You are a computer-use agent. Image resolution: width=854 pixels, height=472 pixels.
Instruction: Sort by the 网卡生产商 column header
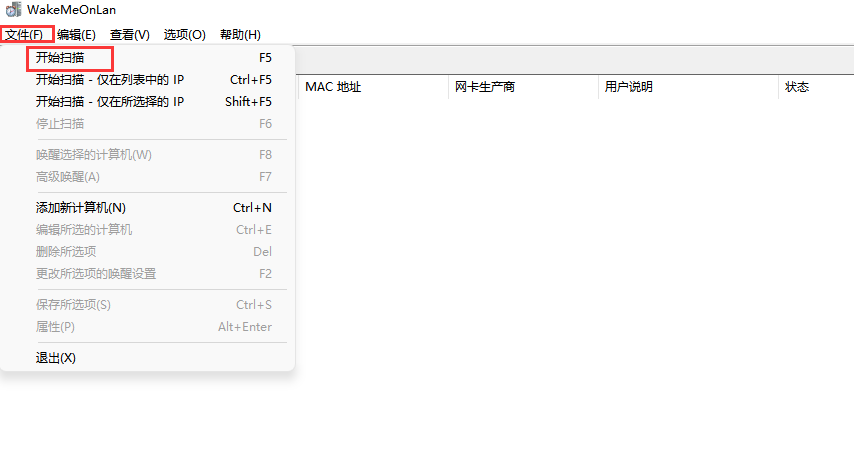[485, 87]
